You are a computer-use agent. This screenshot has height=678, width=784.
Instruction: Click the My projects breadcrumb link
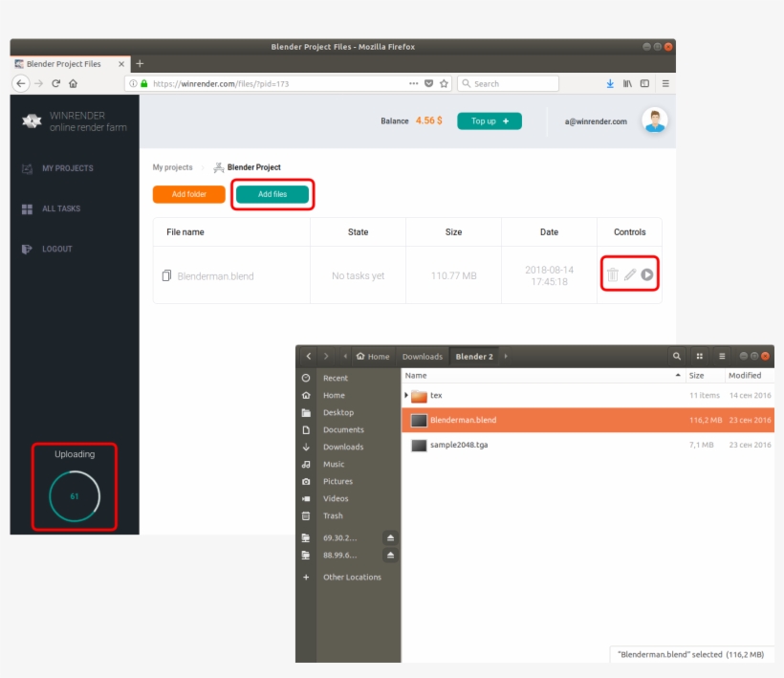[x=172, y=167]
